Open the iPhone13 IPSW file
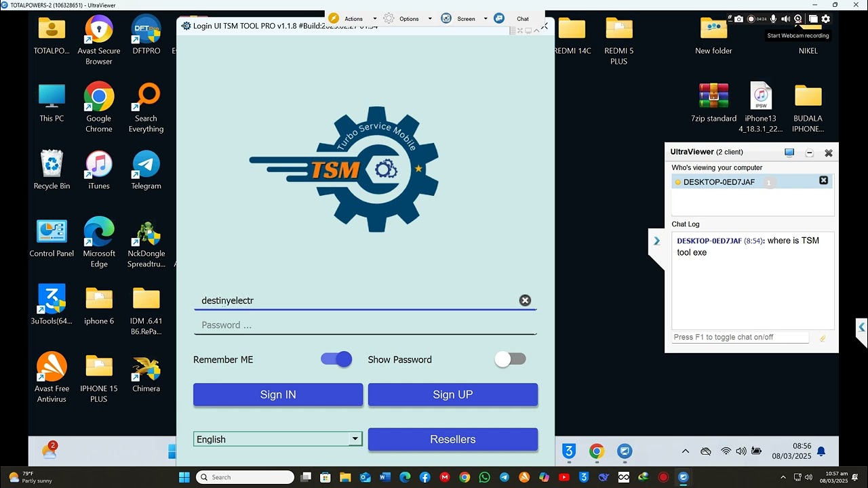The image size is (868, 488). 761,107
